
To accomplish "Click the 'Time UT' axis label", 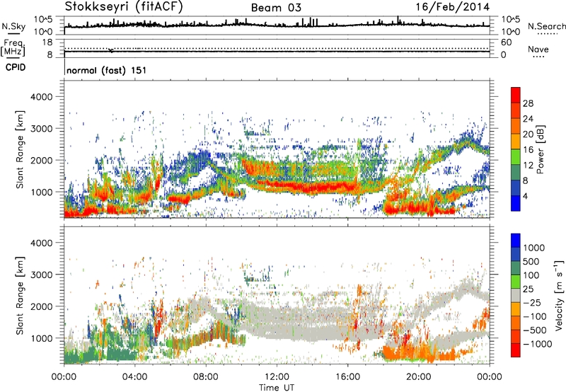I will coord(277,387).
